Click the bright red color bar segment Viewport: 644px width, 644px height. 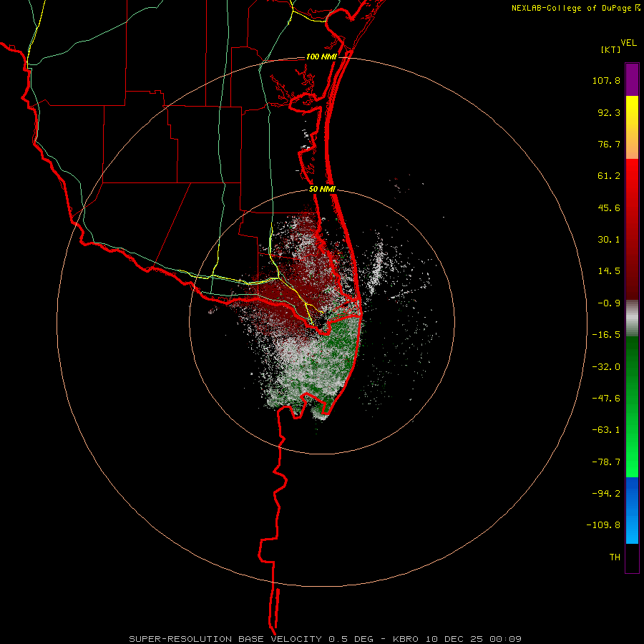(x=632, y=229)
